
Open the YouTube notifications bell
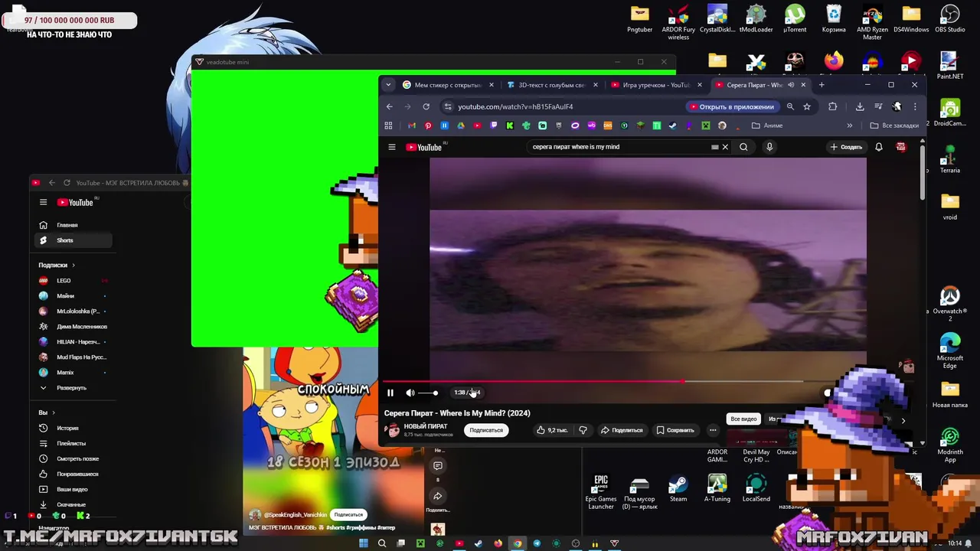click(879, 147)
